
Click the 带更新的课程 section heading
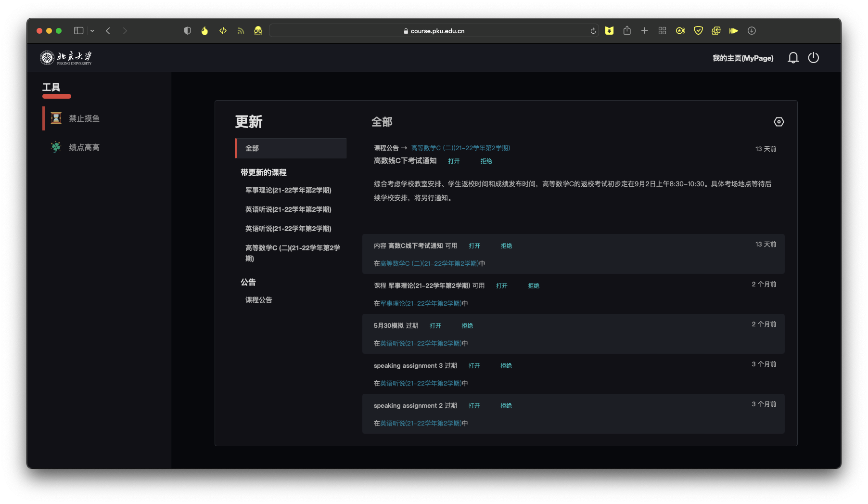click(264, 172)
